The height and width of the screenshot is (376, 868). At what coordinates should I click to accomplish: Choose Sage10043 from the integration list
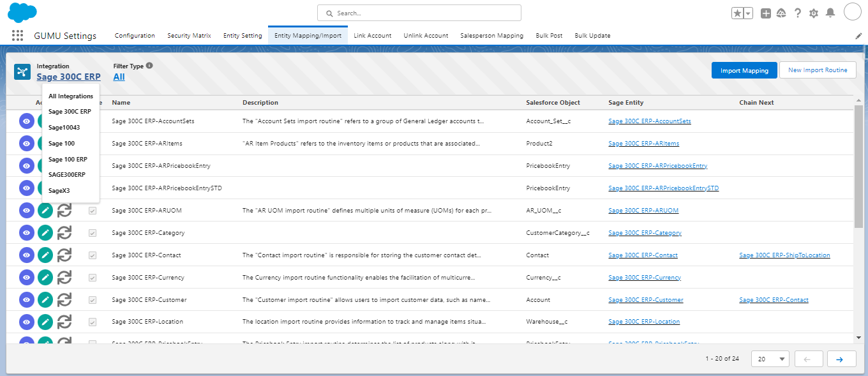tap(64, 128)
